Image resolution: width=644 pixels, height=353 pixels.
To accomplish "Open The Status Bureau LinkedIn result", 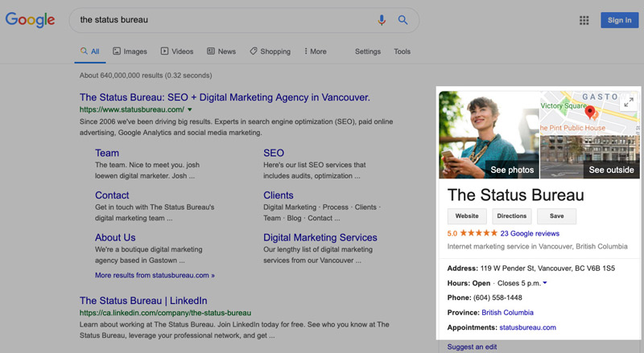I will (x=143, y=301).
